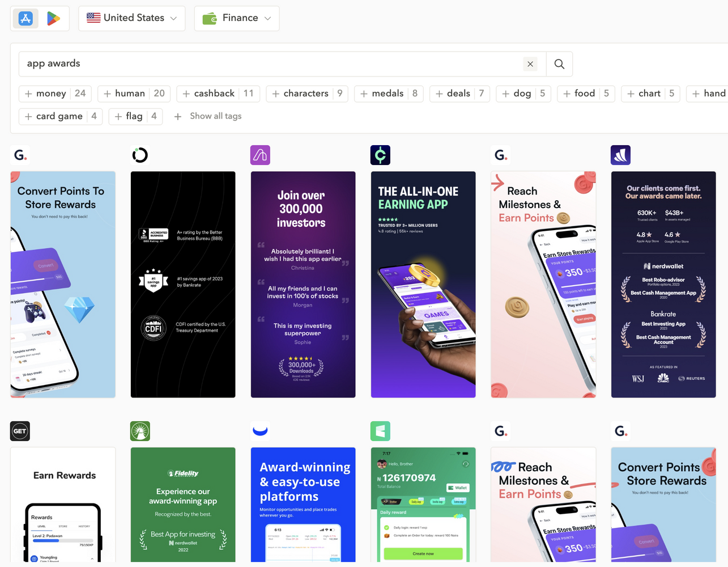Switch to the Apple App Store
Screen dimensions: 728x567
pos(25,18)
